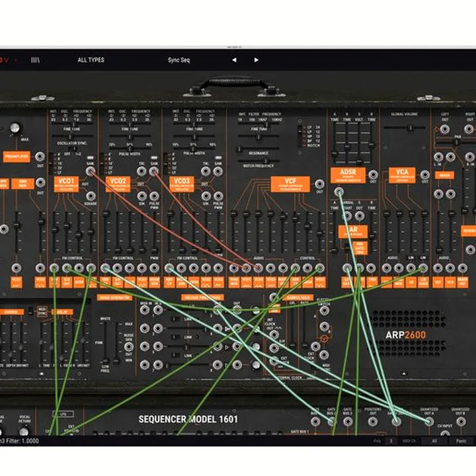Collapse the speaker panel with up arrow
The image size is (476, 476).
404,374
